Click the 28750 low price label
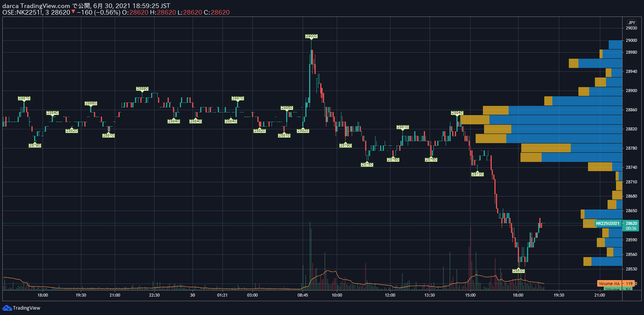644x315 pixels. pos(367,165)
